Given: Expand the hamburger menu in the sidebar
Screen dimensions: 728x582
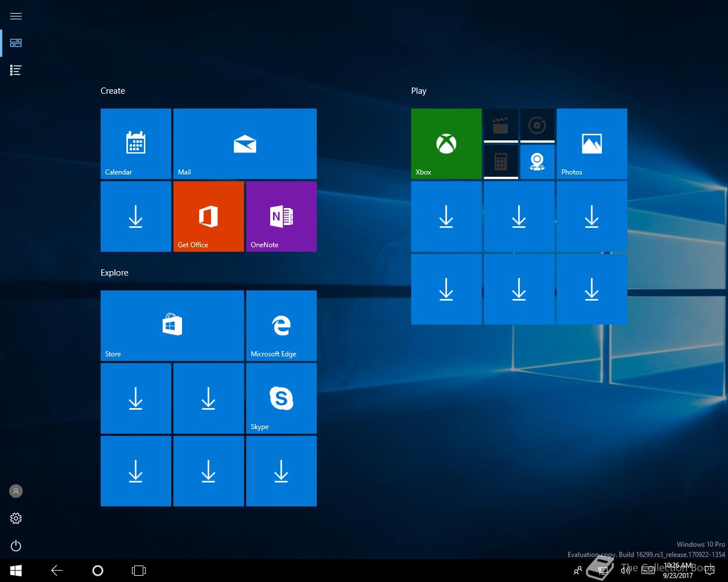Looking at the screenshot, I should pos(16,16).
